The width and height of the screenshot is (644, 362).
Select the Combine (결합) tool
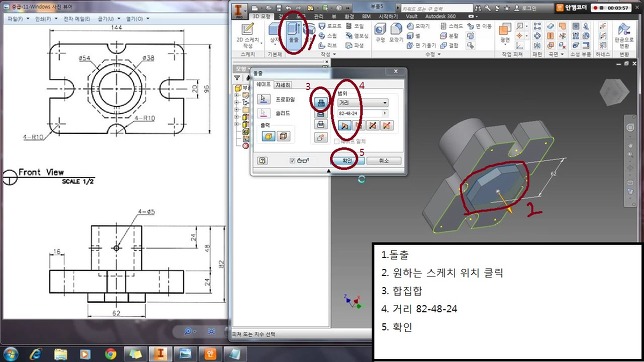(x=449, y=45)
